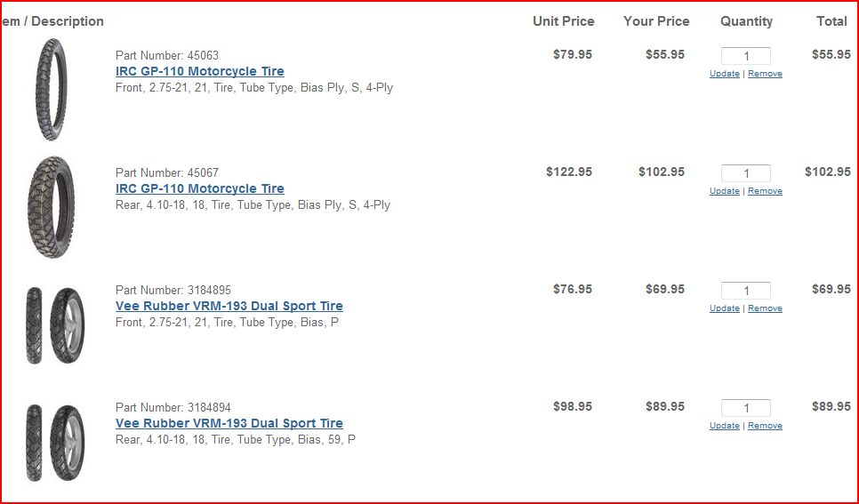Open IRC GP-110 link for part 45063
The width and height of the screenshot is (859, 504).
[x=200, y=71]
